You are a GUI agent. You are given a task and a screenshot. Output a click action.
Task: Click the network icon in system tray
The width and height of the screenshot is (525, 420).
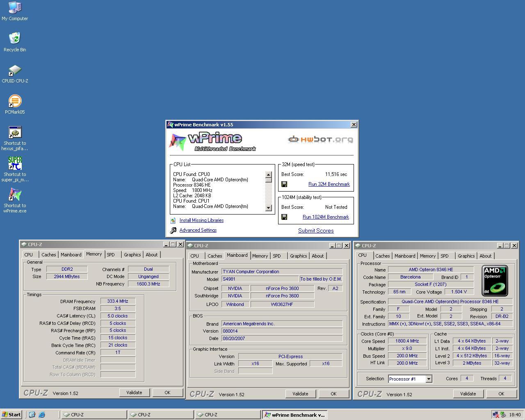496,415
